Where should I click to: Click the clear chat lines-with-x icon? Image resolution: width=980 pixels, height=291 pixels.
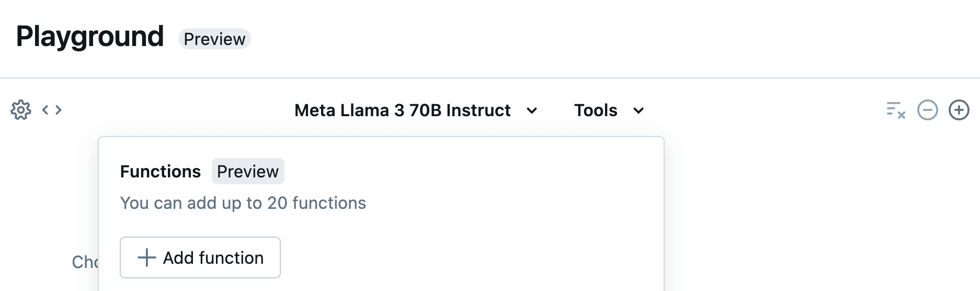896,110
